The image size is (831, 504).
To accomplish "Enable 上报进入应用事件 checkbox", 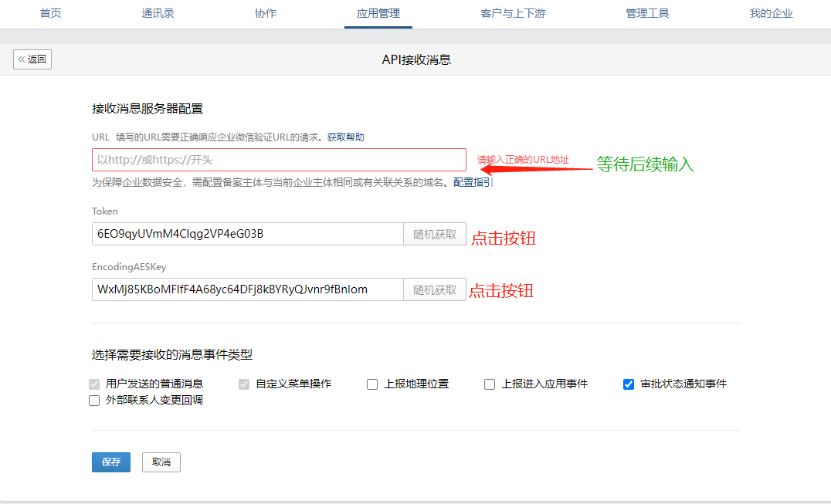I will [x=490, y=384].
